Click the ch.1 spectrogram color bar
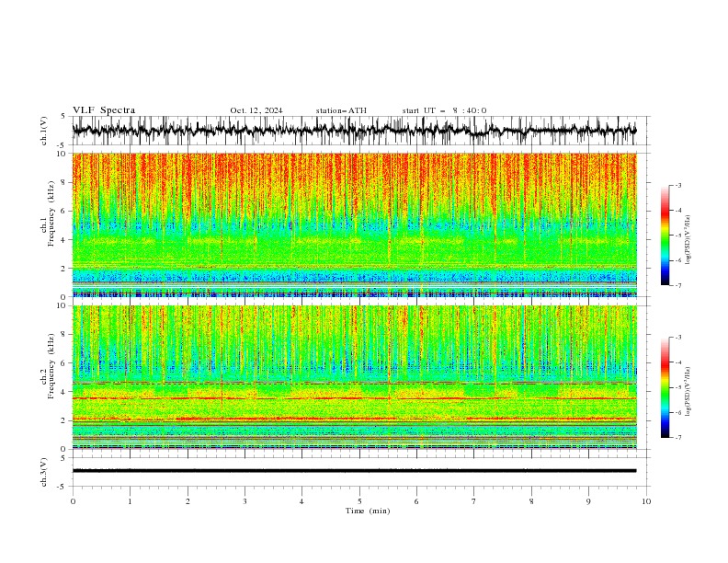Viewport: 728px width, 563px height. coord(665,236)
